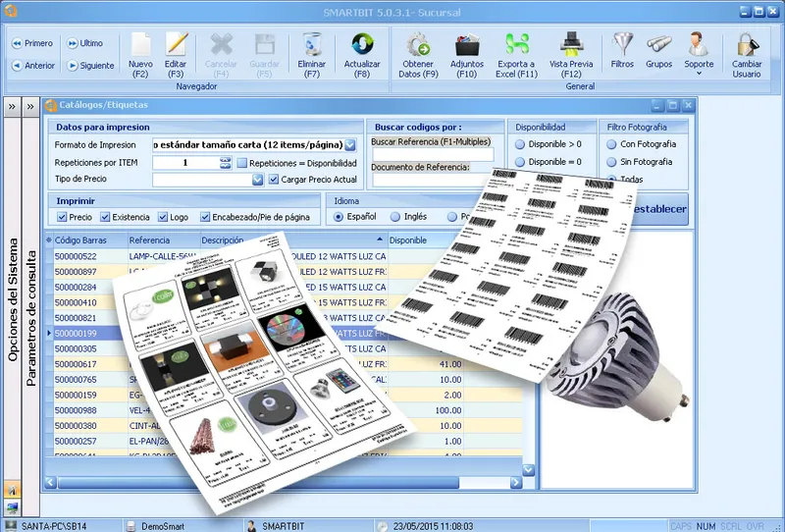Click the Catálogos/Etiquetas window icon
This screenshot has height=532, width=785.
(51, 106)
